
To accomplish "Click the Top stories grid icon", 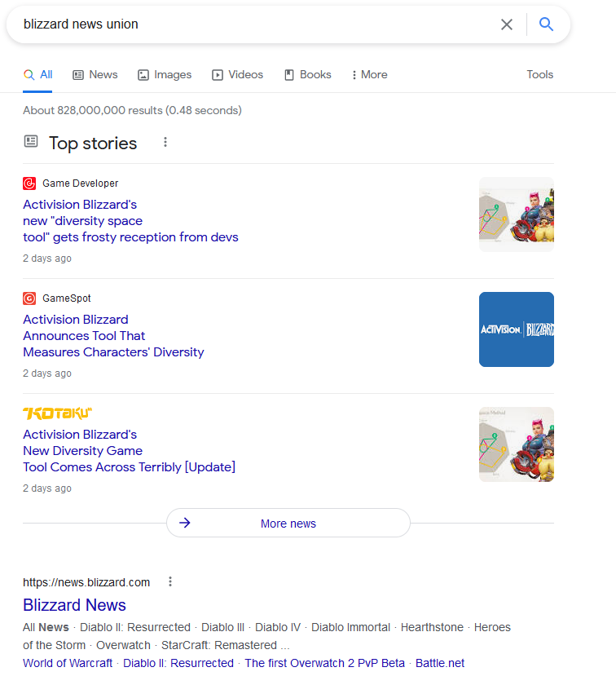I will click(x=30, y=141).
